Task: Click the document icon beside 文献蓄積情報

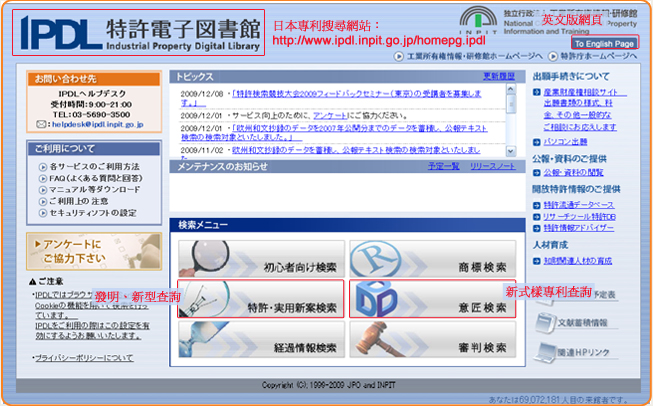Action: pos(545,323)
